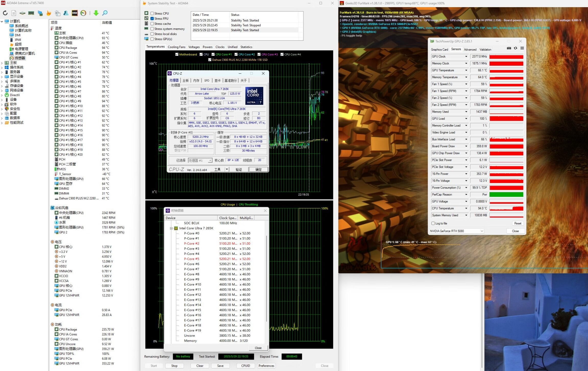
Task: Open NVIDIA GeForce RTX 5080 device selector
Action: (457, 231)
